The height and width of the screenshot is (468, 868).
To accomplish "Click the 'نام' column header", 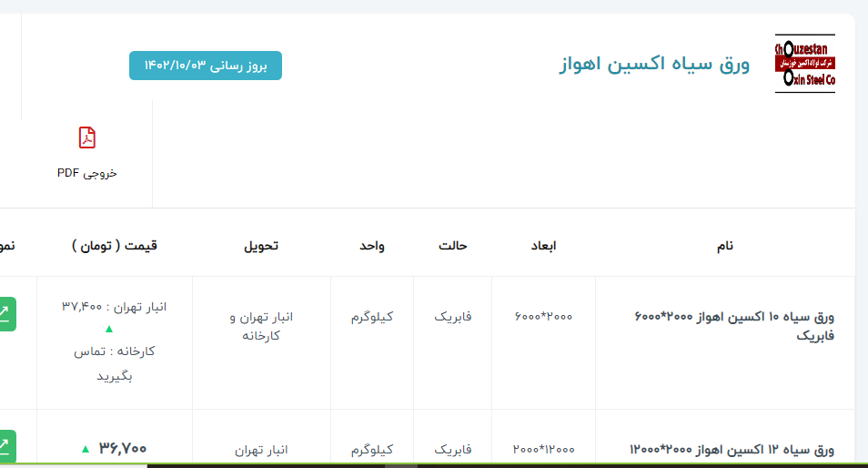I will point(724,246).
